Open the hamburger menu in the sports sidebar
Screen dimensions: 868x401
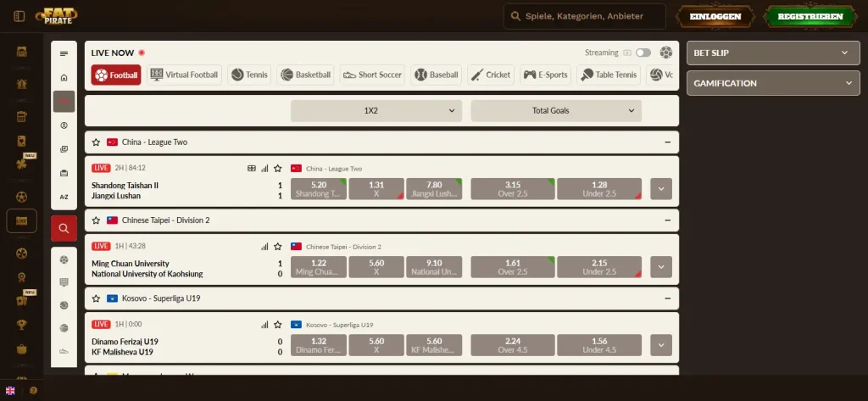pyautogui.click(x=64, y=53)
